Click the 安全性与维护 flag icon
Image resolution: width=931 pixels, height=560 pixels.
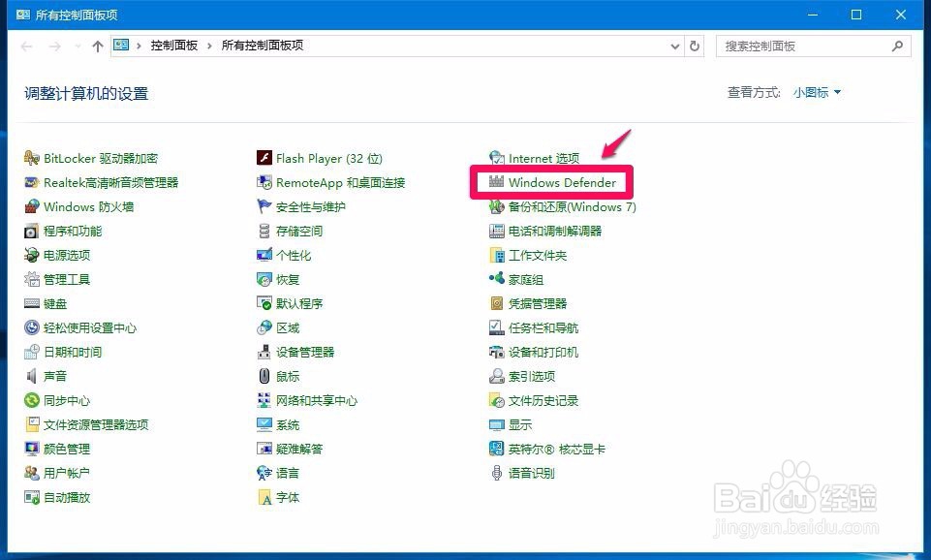pyautogui.click(x=264, y=206)
